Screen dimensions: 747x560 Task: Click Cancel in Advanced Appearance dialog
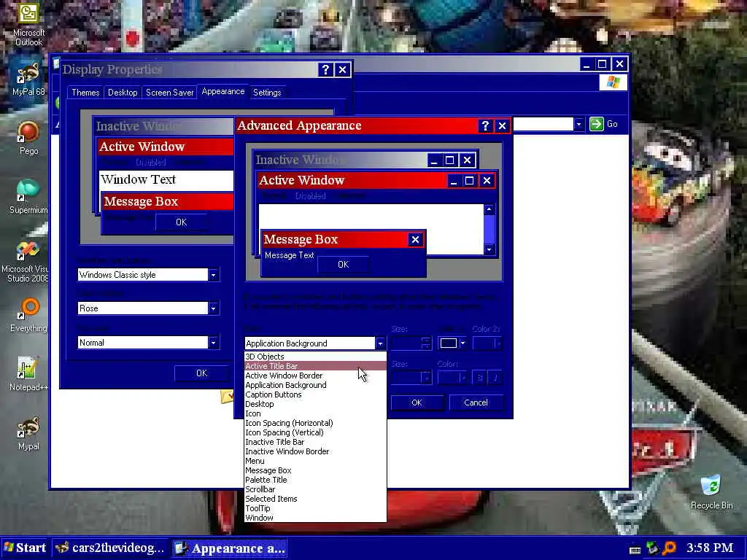(x=476, y=402)
